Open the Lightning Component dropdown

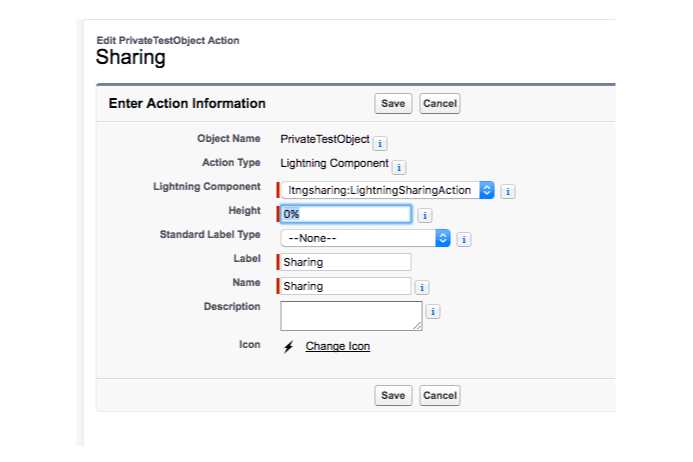(388, 190)
